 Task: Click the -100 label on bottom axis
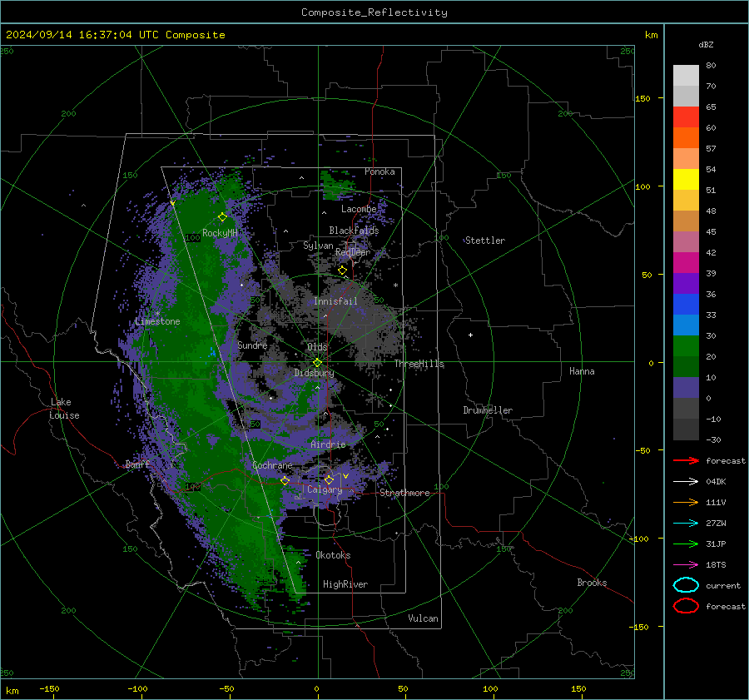[x=137, y=689]
